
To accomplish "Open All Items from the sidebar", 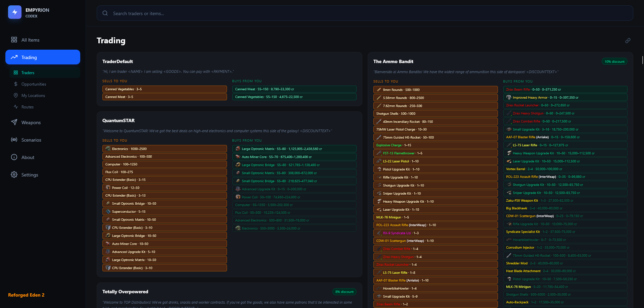I will tap(30, 40).
